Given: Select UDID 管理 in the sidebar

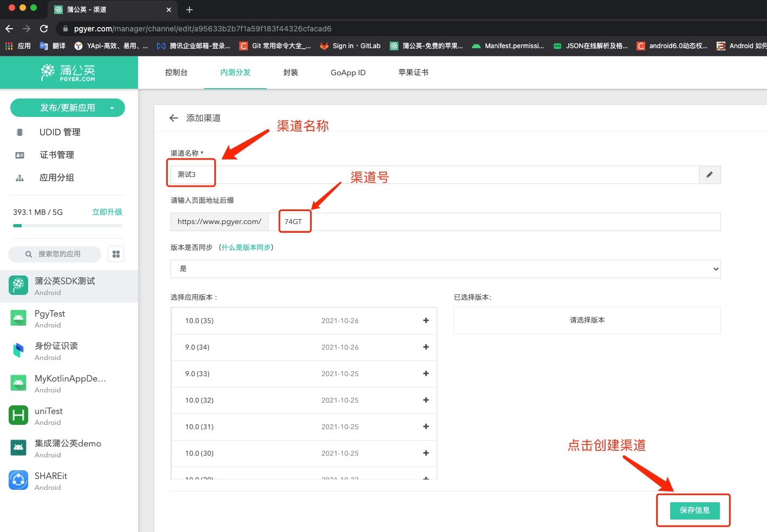Looking at the screenshot, I should tap(60, 132).
